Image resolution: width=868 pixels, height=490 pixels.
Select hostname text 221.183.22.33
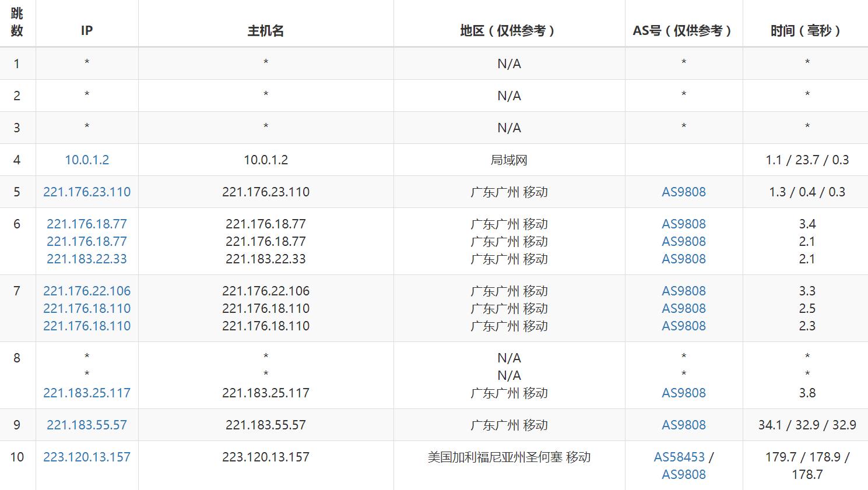pyautogui.click(x=266, y=259)
